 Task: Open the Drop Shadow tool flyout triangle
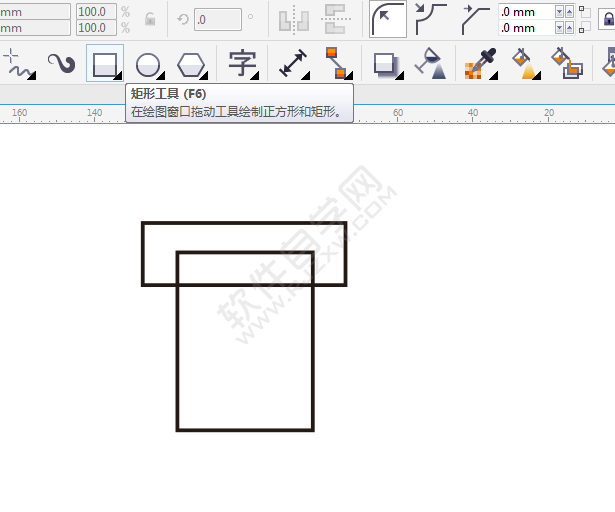(x=400, y=76)
